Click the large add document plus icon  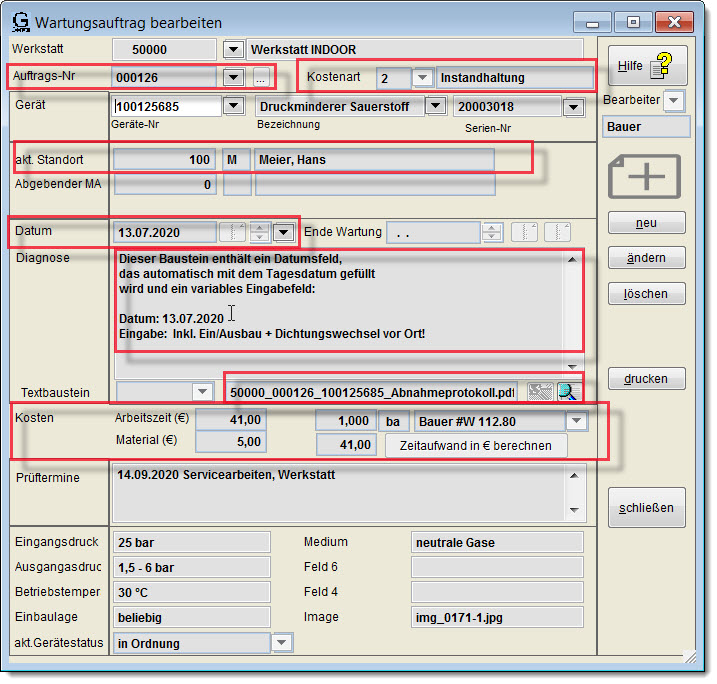[646, 178]
